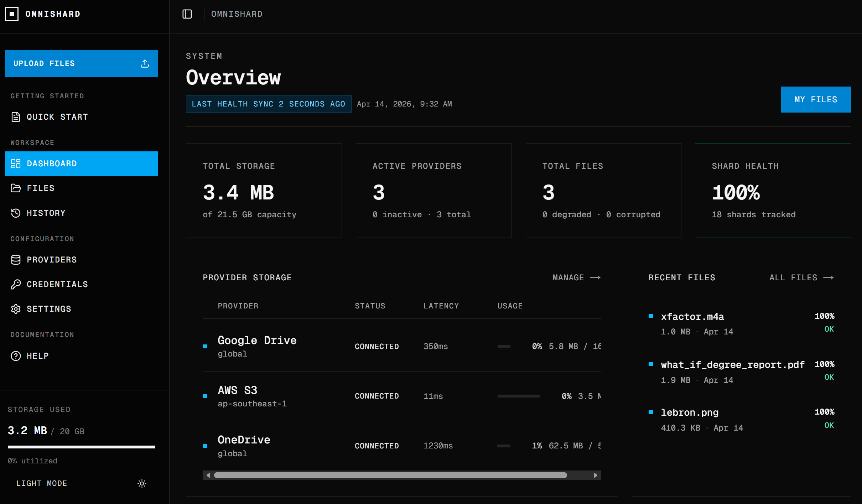Click the Help question mark icon
The height and width of the screenshot is (504, 862).
(x=16, y=356)
